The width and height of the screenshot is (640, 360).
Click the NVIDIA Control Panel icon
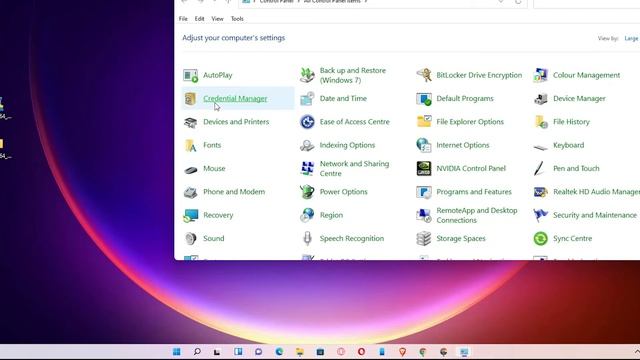coord(424,168)
